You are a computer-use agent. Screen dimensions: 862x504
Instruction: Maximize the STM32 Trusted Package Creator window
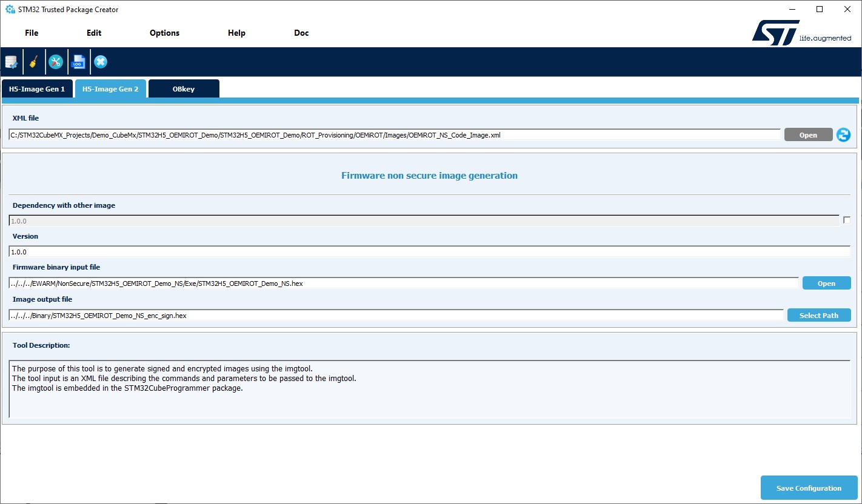(x=820, y=9)
